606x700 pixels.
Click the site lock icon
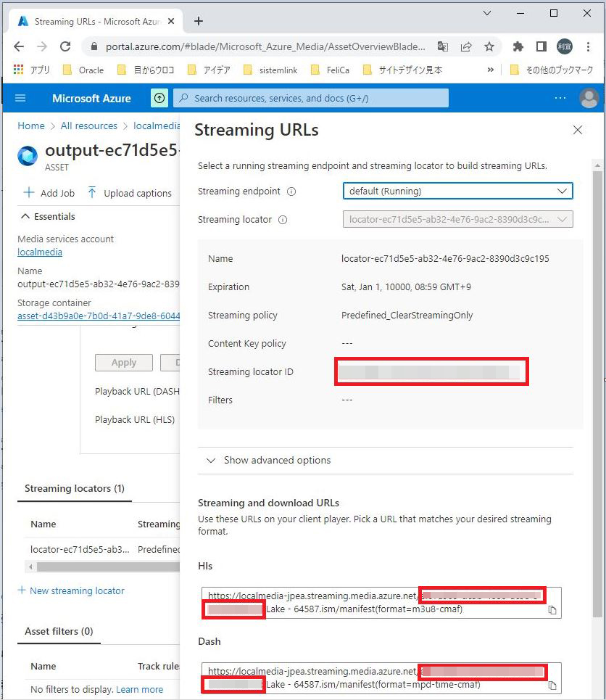[x=94, y=46]
